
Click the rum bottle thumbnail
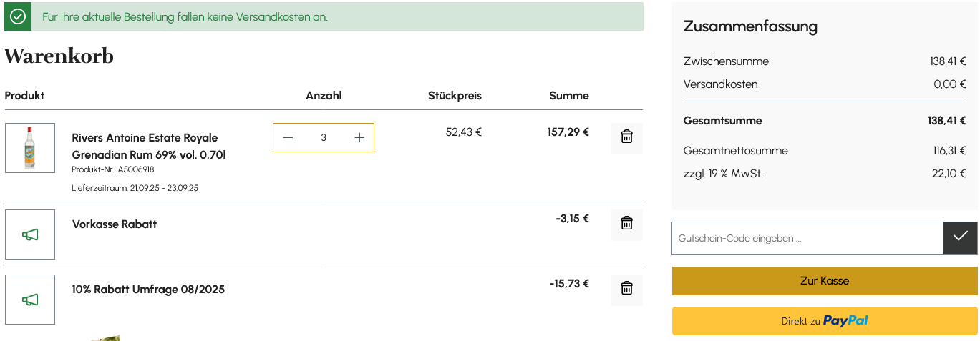coord(30,148)
